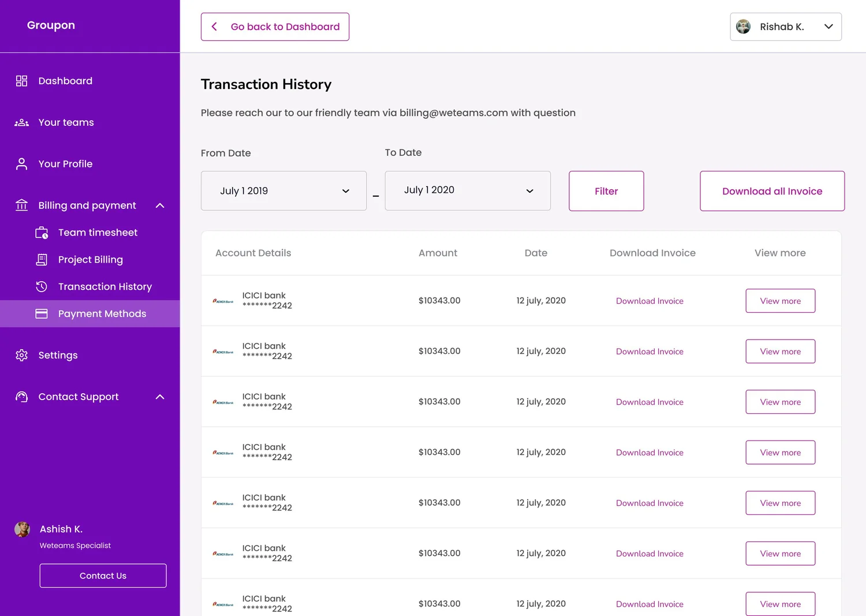866x616 pixels.
Task: Download Invoice for second transaction row
Action: 649,352
